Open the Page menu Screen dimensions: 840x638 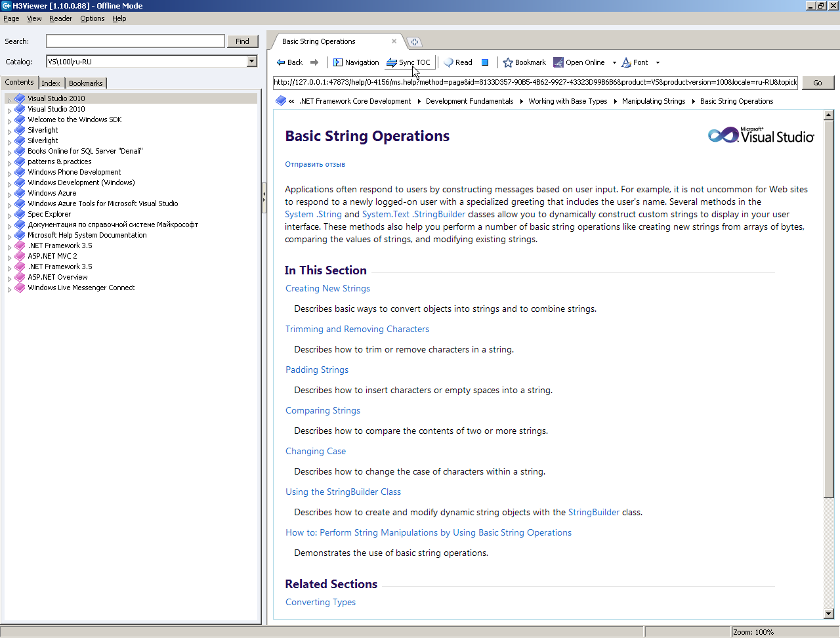click(11, 18)
